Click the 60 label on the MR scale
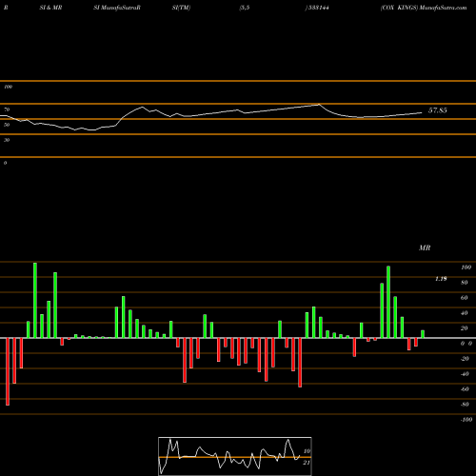This screenshot has width=476, height=476. click(x=465, y=298)
